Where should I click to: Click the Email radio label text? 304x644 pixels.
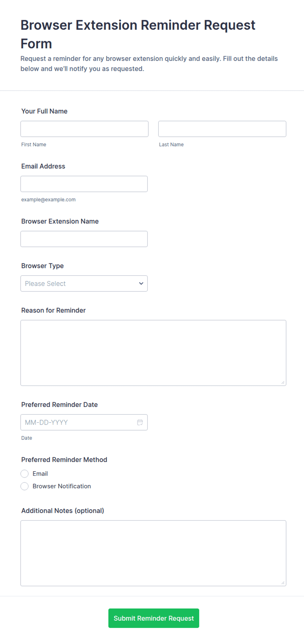(40, 474)
